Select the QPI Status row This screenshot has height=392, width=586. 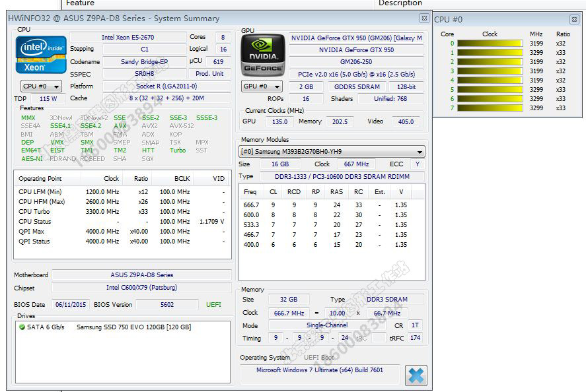pyautogui.click(x=122, y=242)
